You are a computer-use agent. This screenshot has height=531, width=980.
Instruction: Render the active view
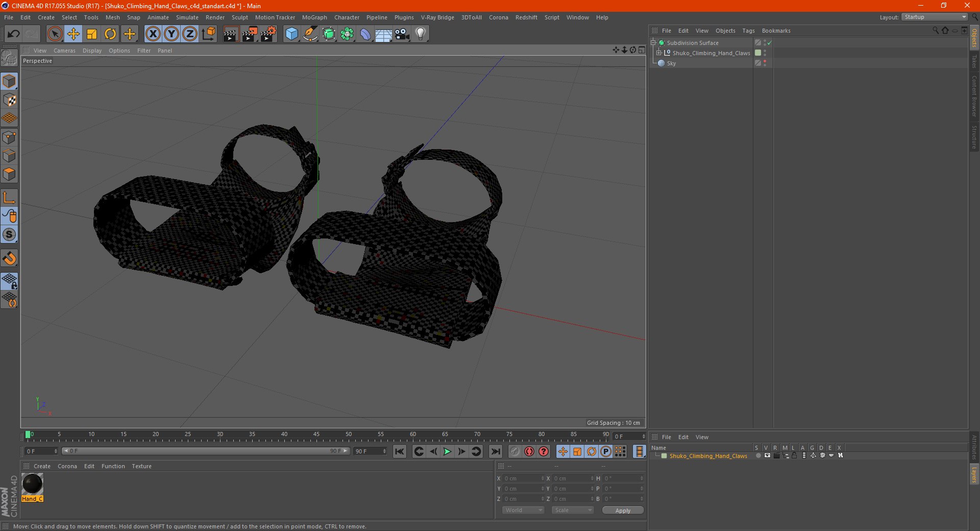tap(231, 34)
